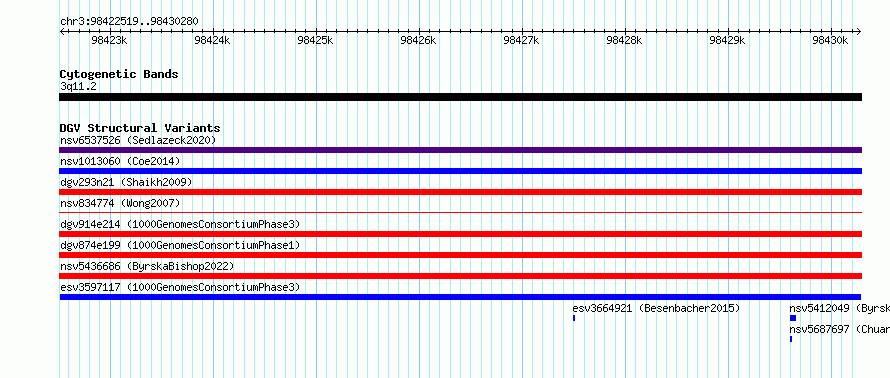Click the 98428k ruler tick label
Image resolution: width=890 pixels, height=378 pixels.
[624, 40]
